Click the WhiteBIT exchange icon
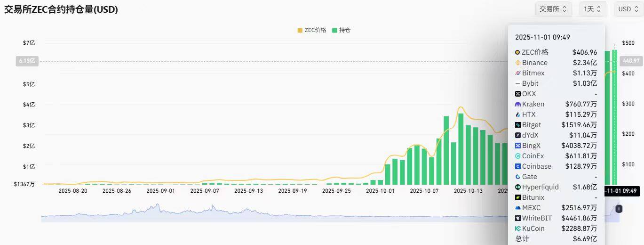 point(518,218)
